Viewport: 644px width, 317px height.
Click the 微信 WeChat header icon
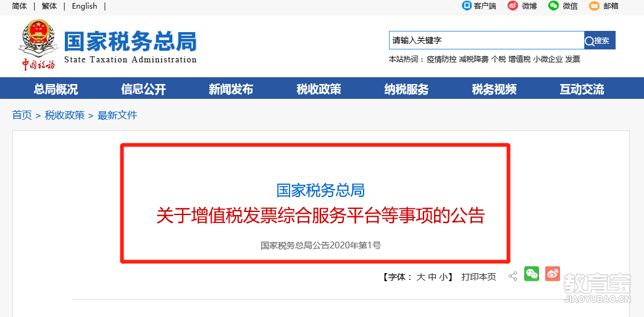pyautogui.click(x=554, y=6)
